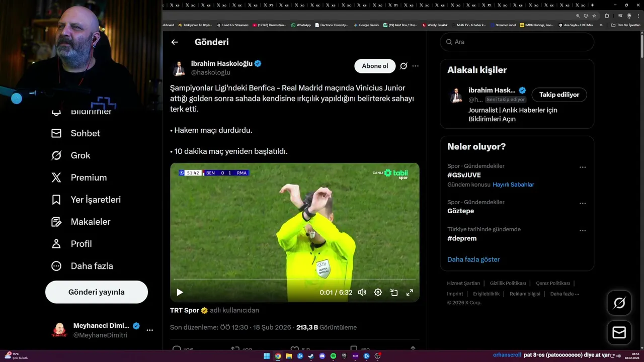Enter fullscreen on the video
The height and width of the screenshot is (362, 644).
(410, 292)
